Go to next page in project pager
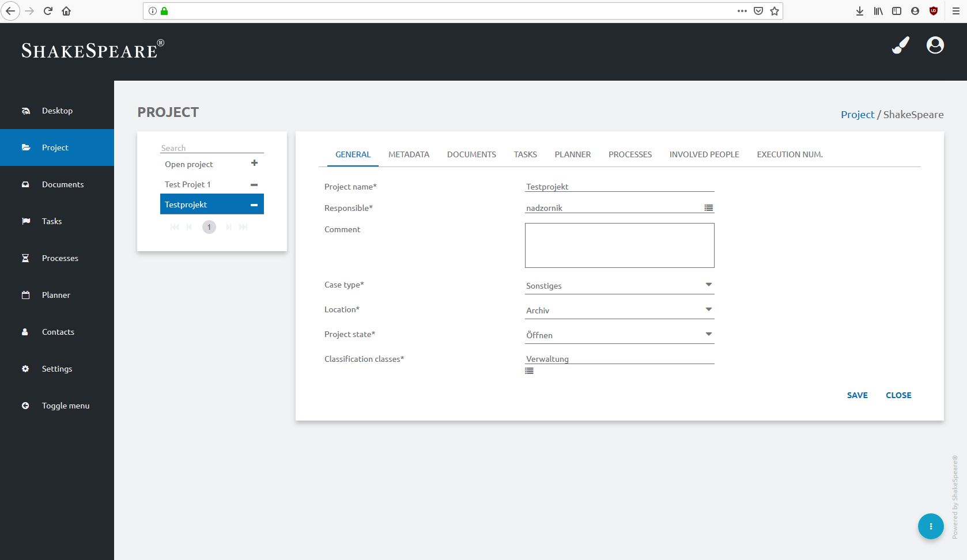 click(x=229, y=227)
